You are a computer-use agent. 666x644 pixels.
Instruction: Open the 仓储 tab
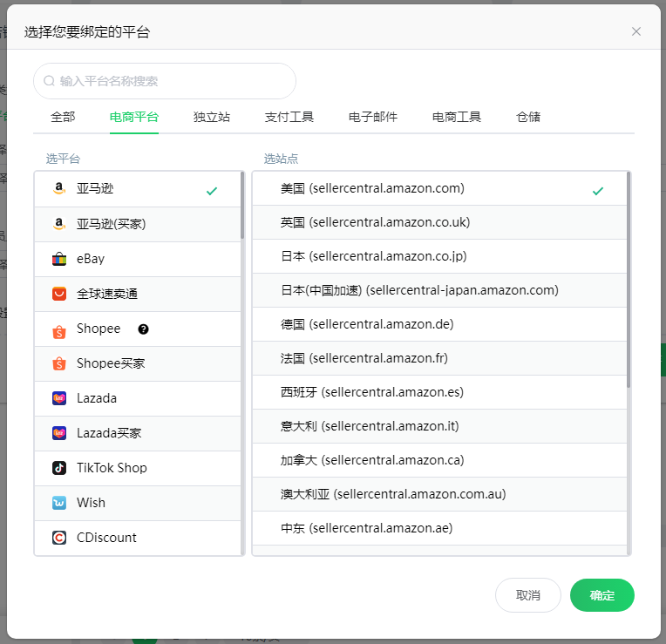(528, 117)
